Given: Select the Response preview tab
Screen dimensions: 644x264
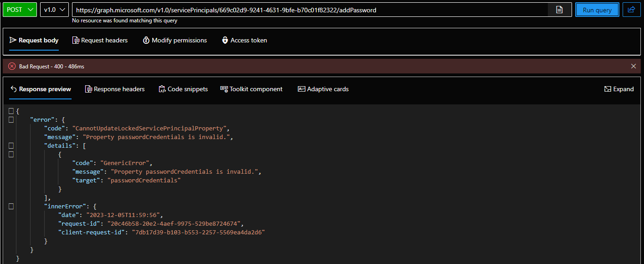Looking at the screenshot, I should pos(41,89).
